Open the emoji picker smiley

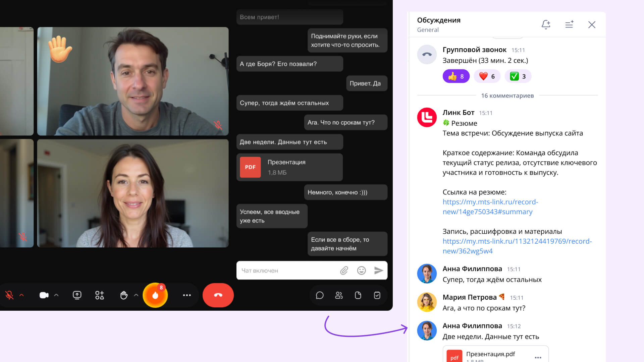coord(361,270)
